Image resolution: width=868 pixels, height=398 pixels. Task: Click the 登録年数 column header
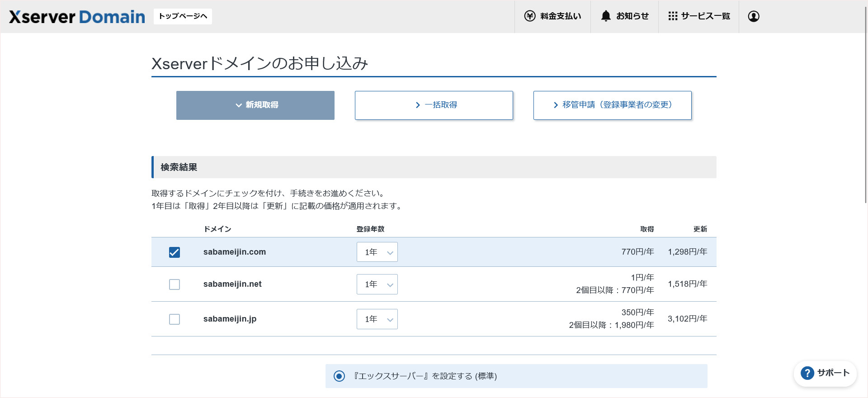[x=370, y=229]
